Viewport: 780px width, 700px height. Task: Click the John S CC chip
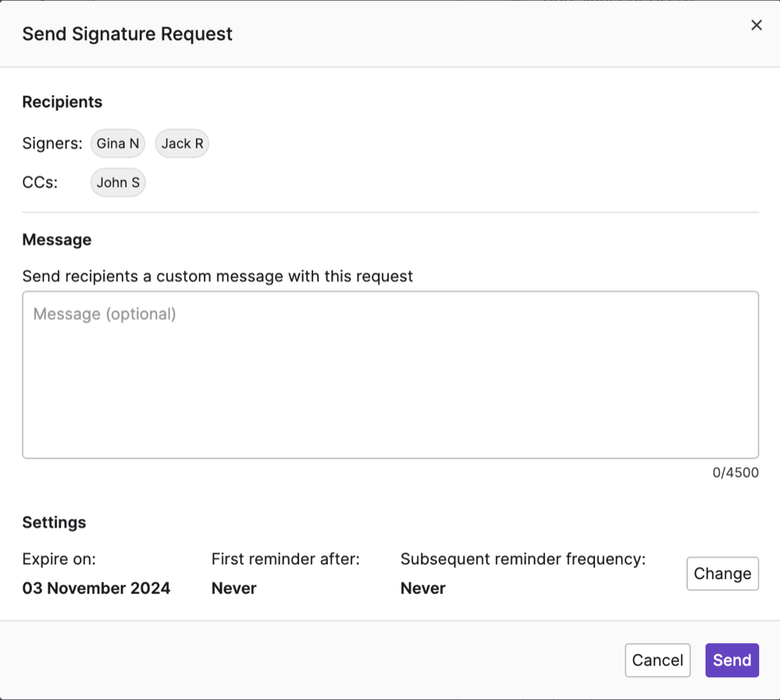(x=117, y=182)
